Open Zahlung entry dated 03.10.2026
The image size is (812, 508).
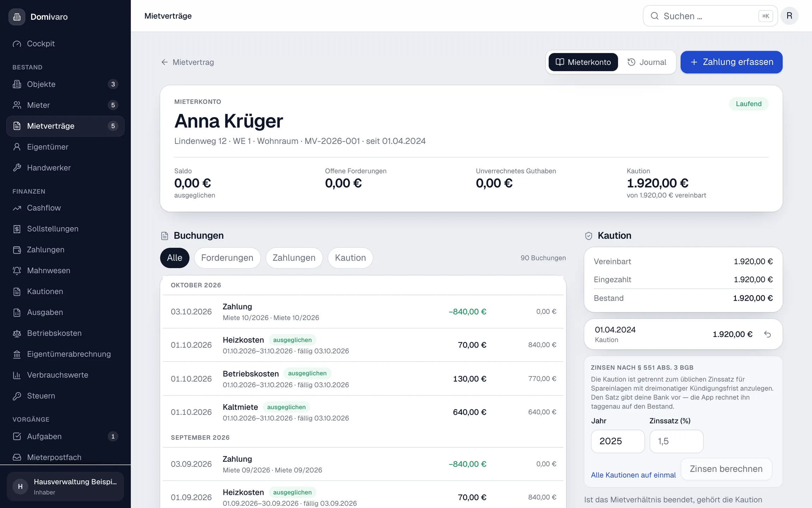[363, 312]
